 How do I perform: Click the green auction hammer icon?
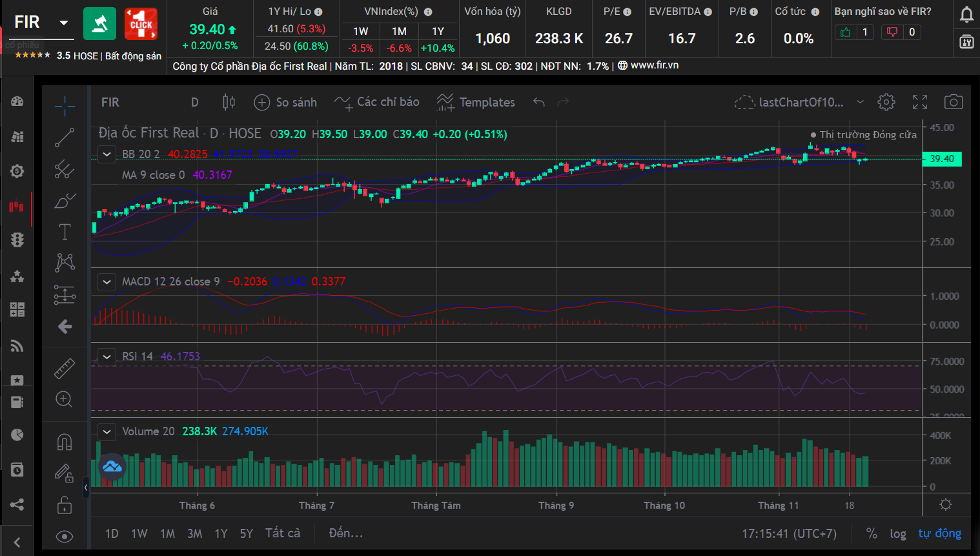pyautogui.click(x=99, y=24)
